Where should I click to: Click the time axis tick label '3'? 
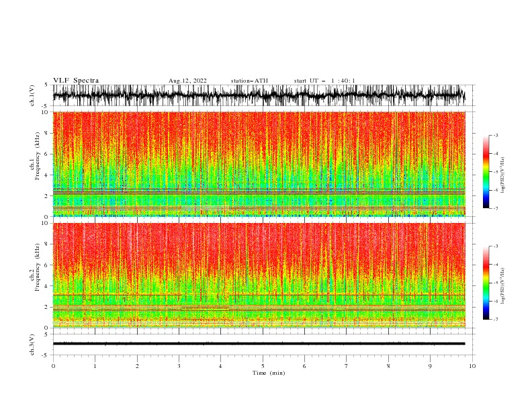point(179,366)
